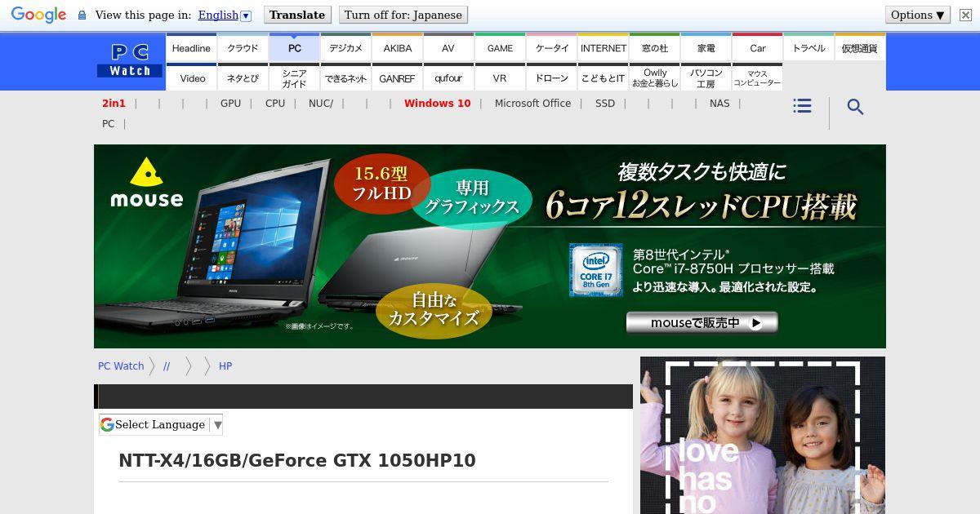Click the lock icon in translate bar
Viewport: 980px width, 514px height.
[82, 16]
